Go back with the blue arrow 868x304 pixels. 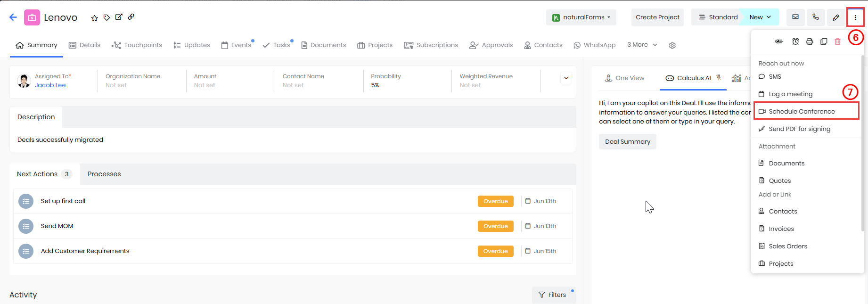click(x=13, y=17)
